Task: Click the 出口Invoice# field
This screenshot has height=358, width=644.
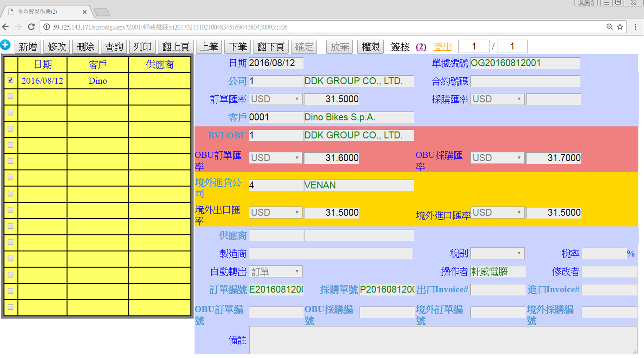Action: coord(498,290)
